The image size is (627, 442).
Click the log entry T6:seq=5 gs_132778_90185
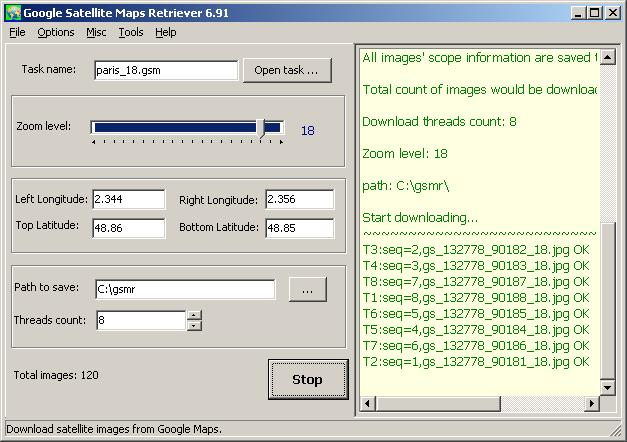476,314
